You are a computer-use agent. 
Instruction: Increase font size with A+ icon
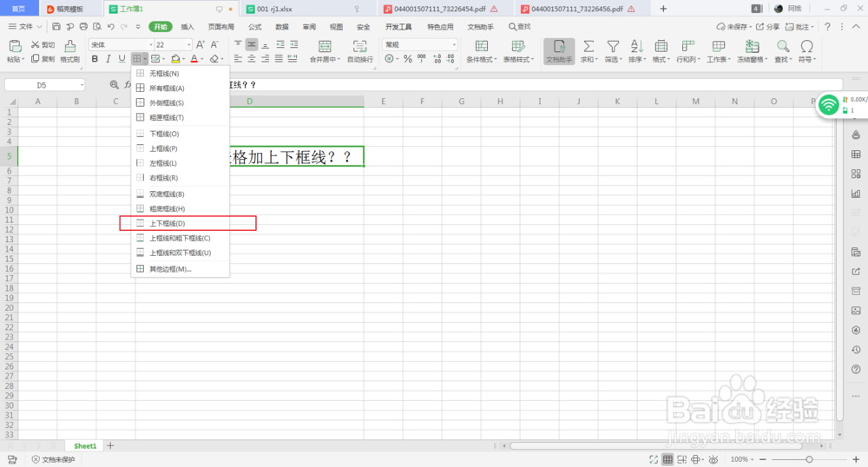coord(201,45)
